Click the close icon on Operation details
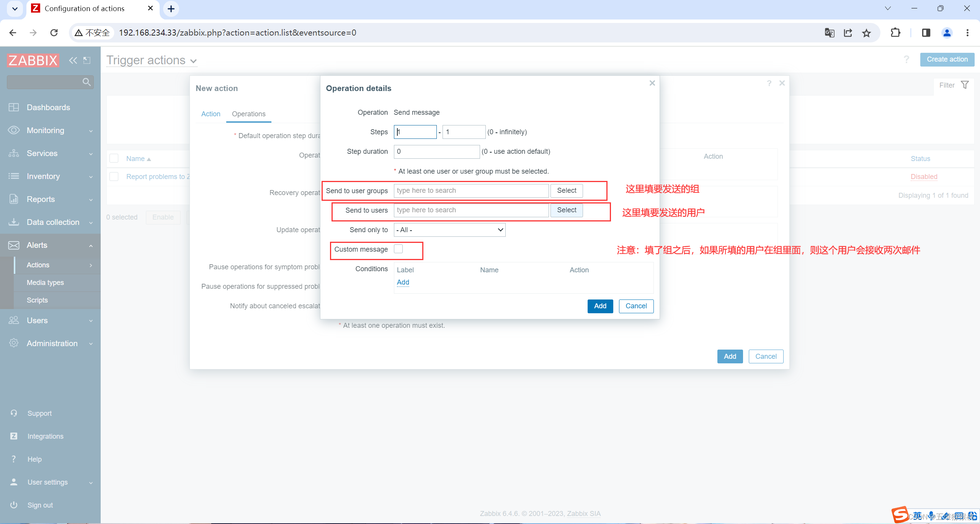The height and width of the screenshot is (524, 980). [652, 83]
